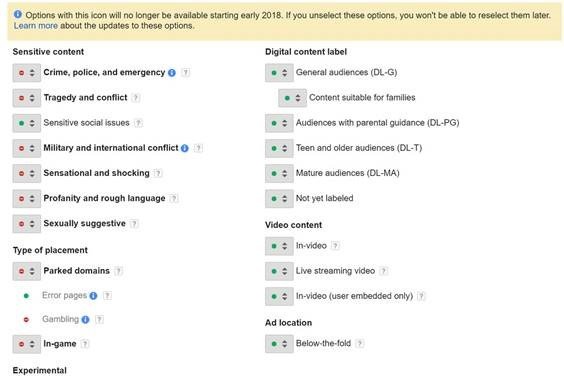Open dropdown for Content suitable for families
The image size is (564, 379).
(x=292, y=98)
